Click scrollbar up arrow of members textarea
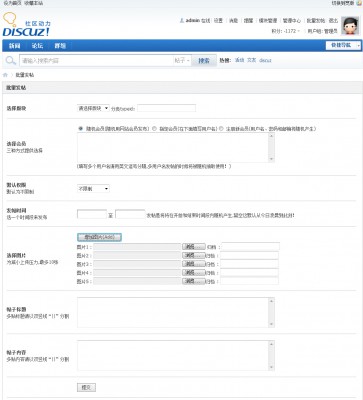The width and height of the screenshot is (363, 400). 271,136
